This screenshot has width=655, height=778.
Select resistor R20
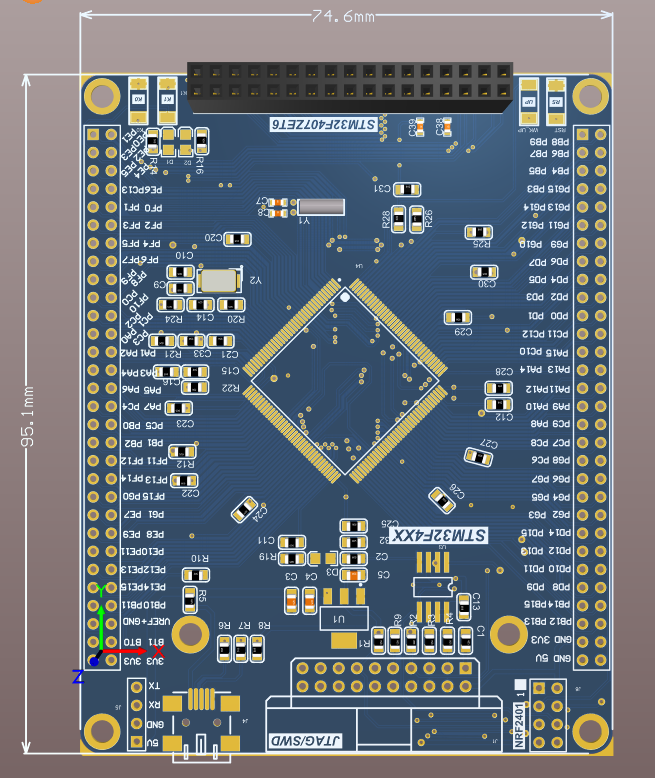(231, 304)
